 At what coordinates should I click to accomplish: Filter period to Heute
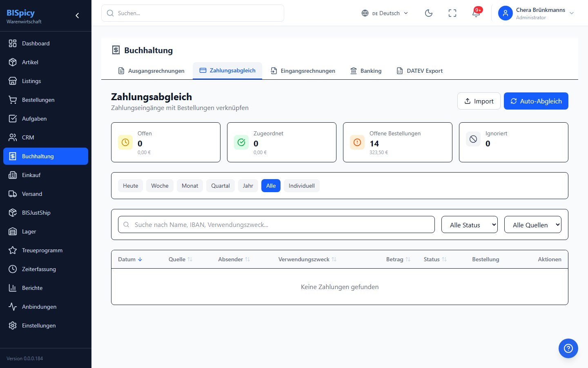point(131,186)
